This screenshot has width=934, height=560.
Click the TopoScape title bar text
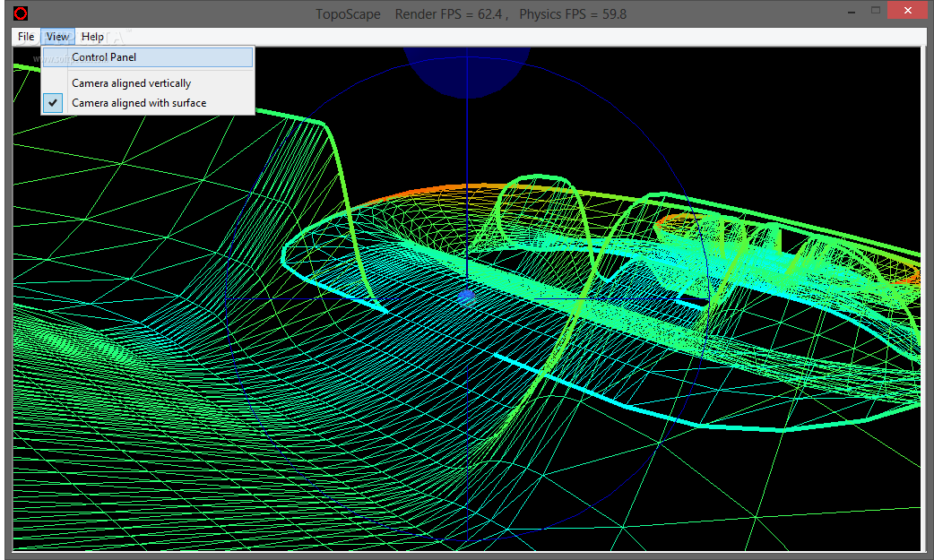(471, 14)
